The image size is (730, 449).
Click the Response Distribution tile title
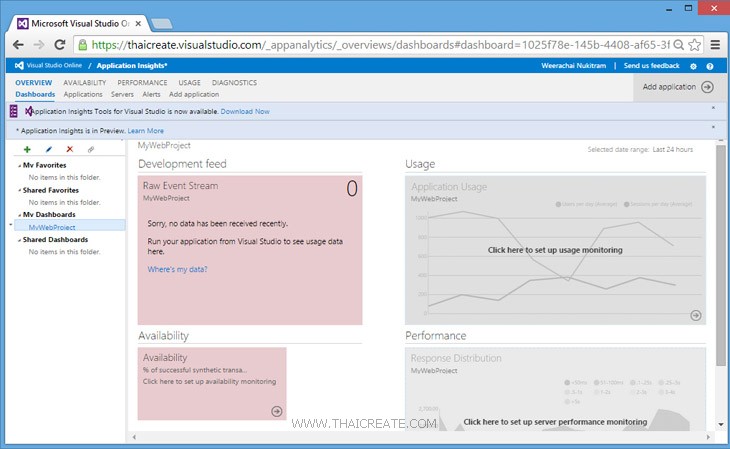(456, 358)
